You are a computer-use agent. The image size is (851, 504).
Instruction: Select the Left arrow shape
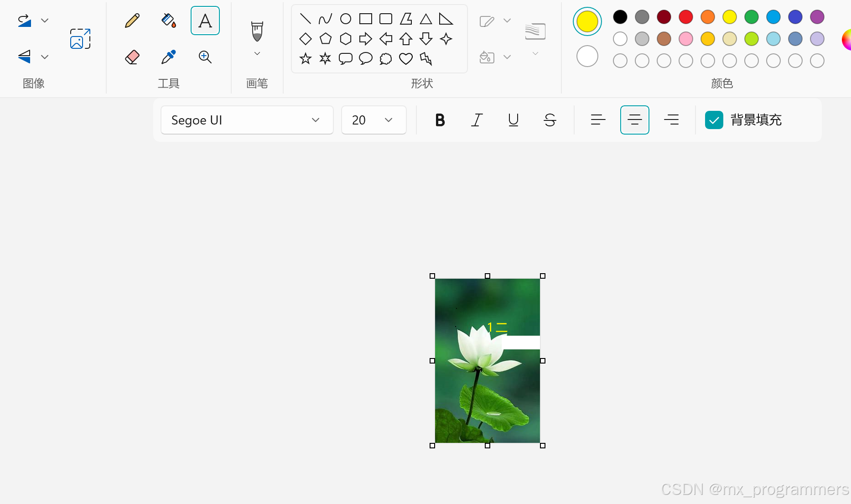coord(386,39)
